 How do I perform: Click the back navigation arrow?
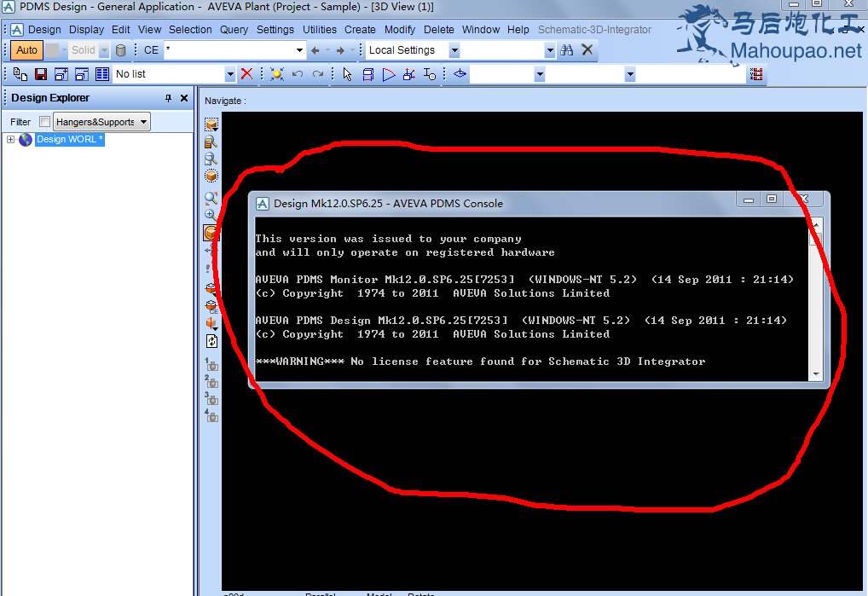tap(315, 50)
